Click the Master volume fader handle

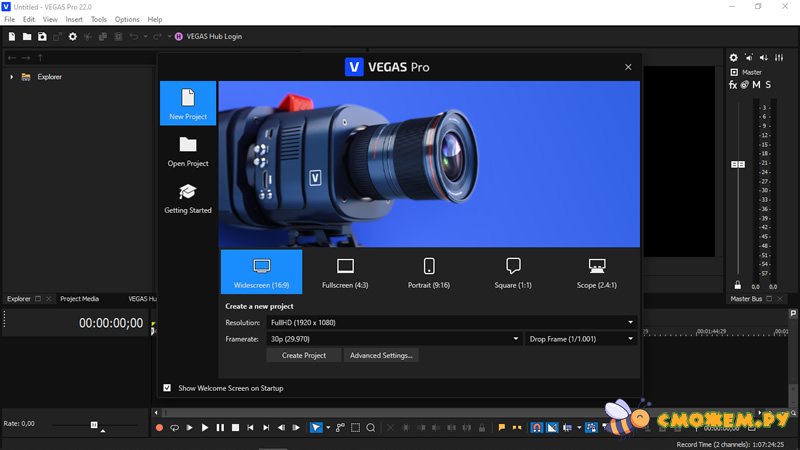pyautogui.click(x=738, y=164)
